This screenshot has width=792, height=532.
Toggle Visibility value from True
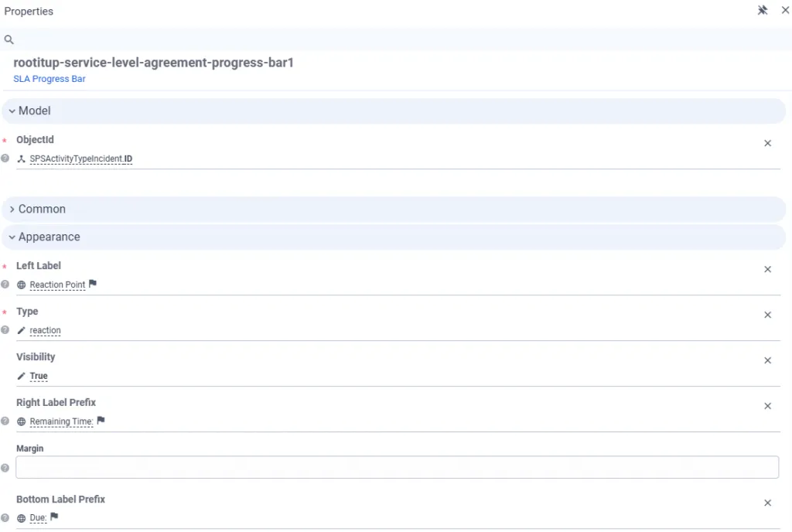[37, 376]
